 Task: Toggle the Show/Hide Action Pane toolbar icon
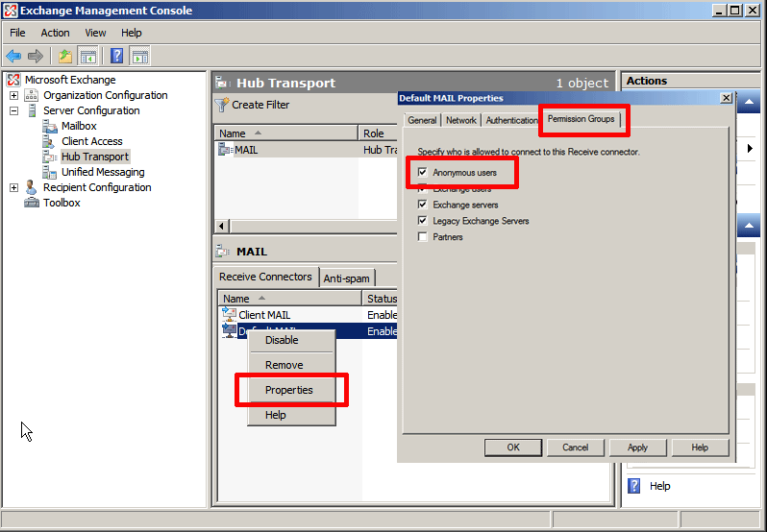(x=140, y=57)
